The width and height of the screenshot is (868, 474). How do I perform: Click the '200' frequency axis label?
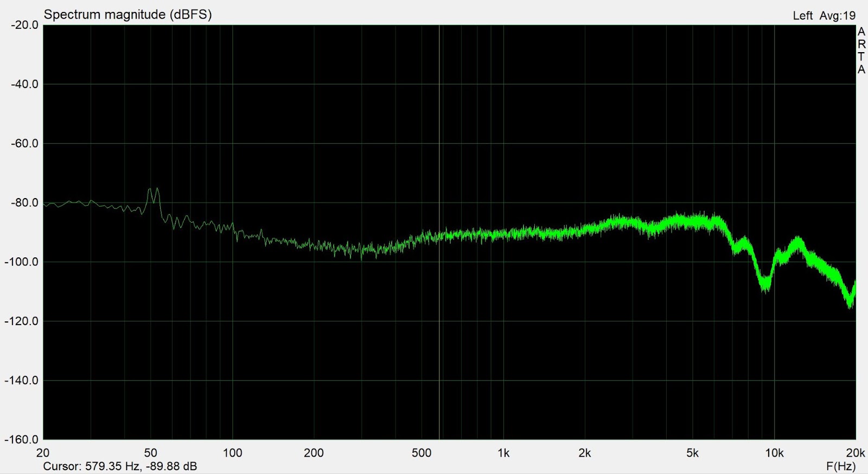[314, 453]
